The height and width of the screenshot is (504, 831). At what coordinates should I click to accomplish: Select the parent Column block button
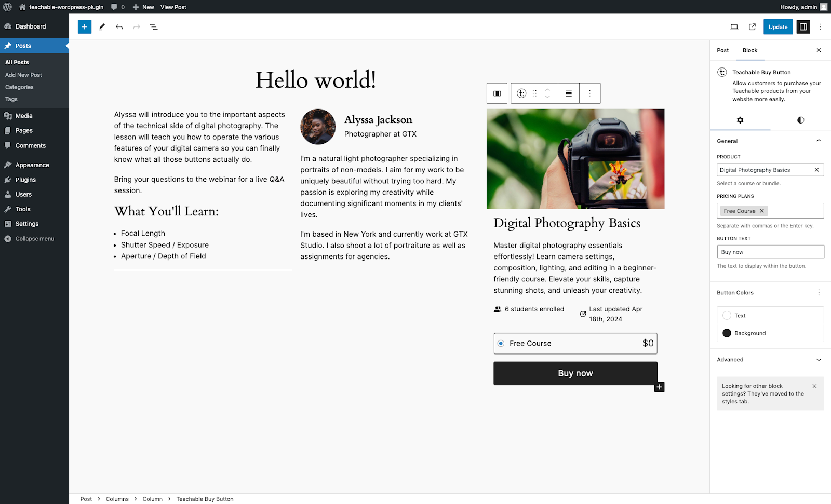[497, 93]
